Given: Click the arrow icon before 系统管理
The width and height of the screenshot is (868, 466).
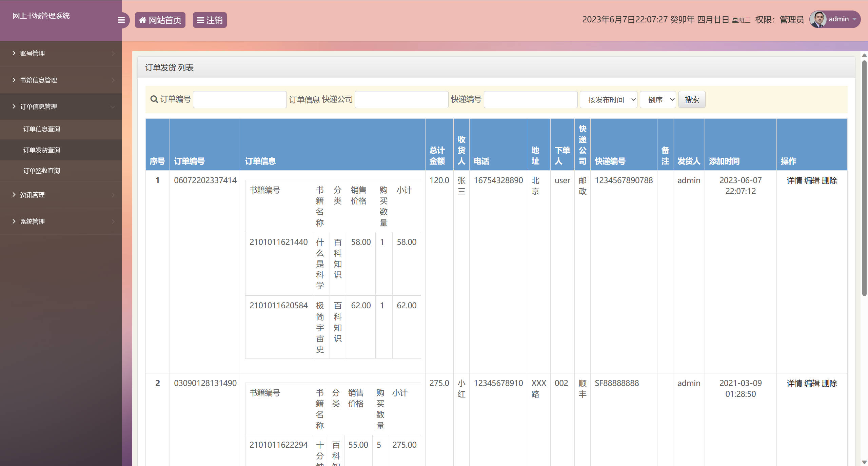Looking at the screenshot, I should pyautogui.click(x=14, y=221).
